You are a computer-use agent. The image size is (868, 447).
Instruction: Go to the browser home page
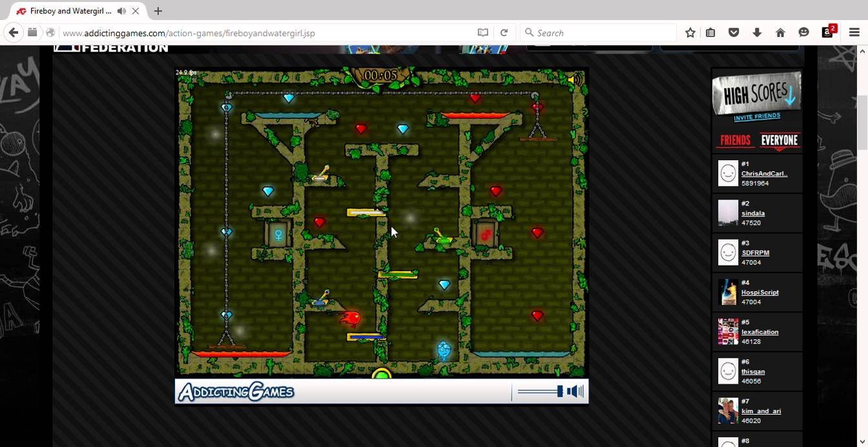(x=780, y=32)
